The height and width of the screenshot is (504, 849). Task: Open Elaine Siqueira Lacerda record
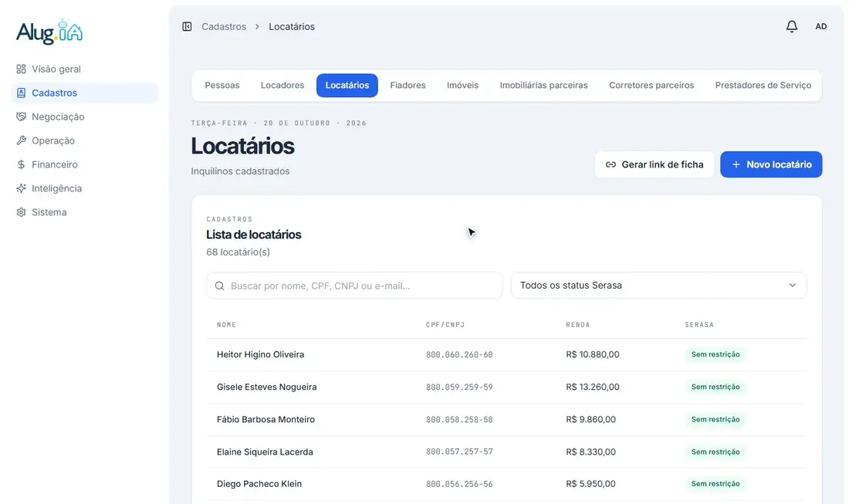(265, 452)
